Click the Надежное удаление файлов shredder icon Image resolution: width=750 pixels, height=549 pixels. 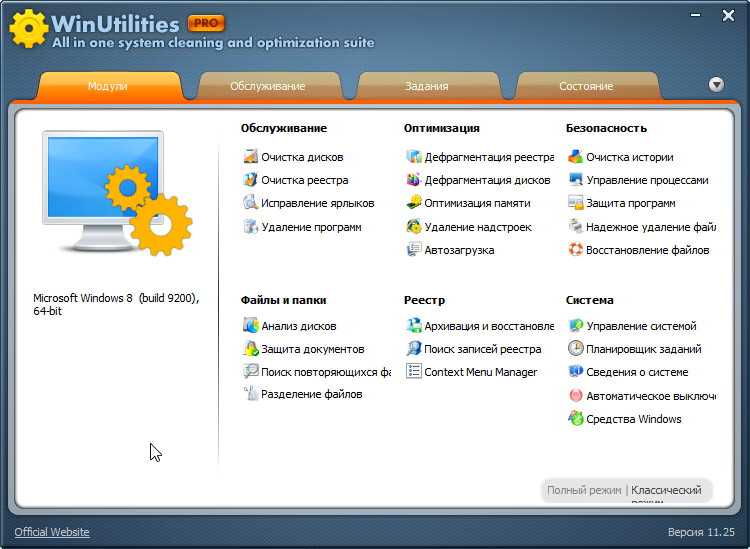pos(575,227)
